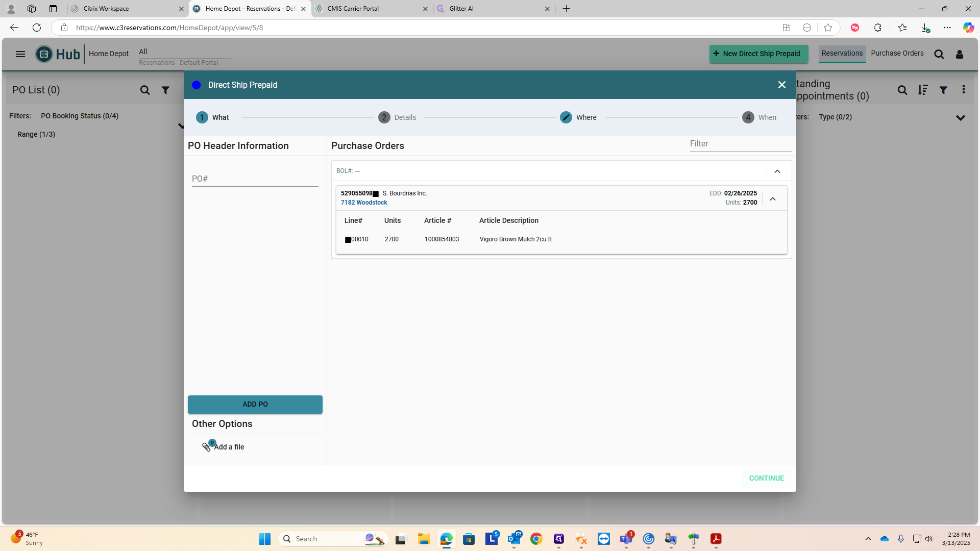Click the paperclip Add a file icon
Screen dimensions: 980x551
(207, 446)
